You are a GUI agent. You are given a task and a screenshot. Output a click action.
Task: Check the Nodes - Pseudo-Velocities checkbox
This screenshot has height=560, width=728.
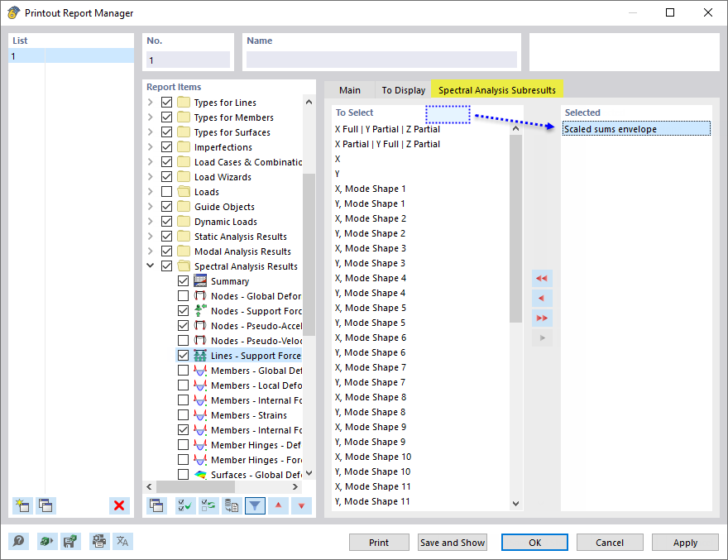click(x=184, y=340)
